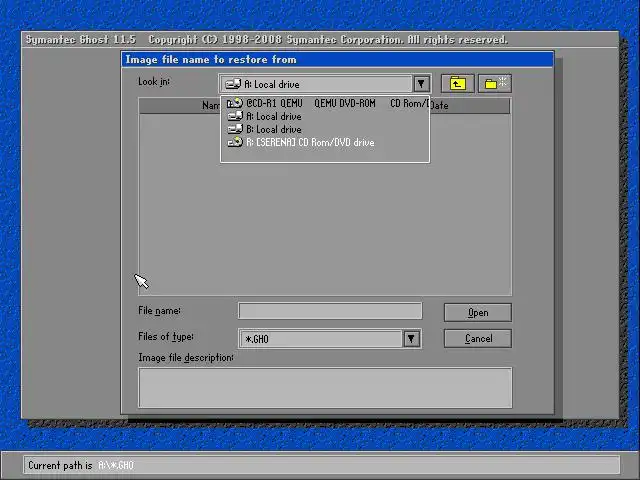Click the Date column header
Screen dimensions: 640x480
click(x=440, y=106)
